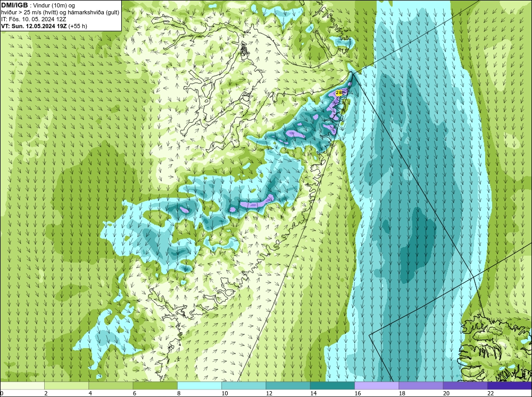Click the "16" legend scale label

point(358,393)
